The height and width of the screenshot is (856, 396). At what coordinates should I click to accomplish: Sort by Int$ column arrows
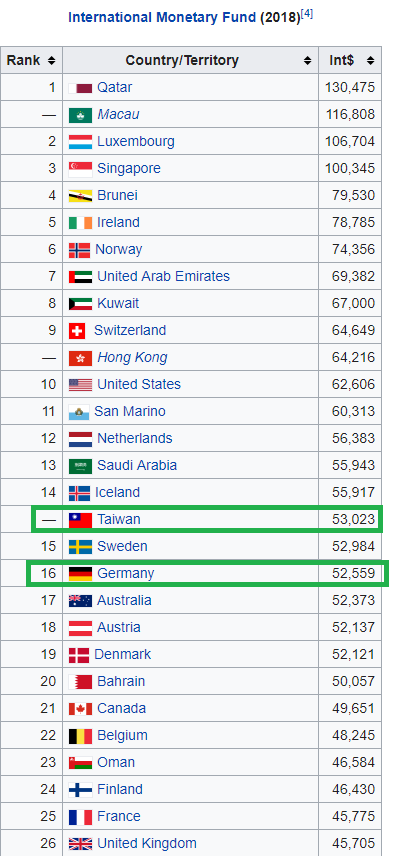[x=370, y=61]
